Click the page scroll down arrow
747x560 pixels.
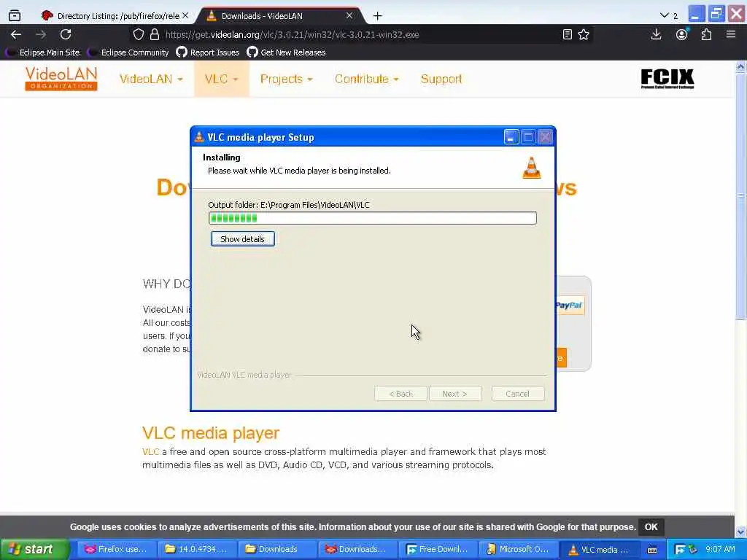741,532
